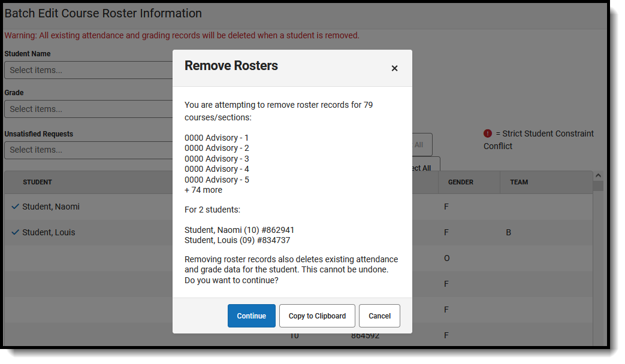
Task: Open the Unsatisfied Requests select items dropdown
Action: pyautogui.click(x=89, y=150)
